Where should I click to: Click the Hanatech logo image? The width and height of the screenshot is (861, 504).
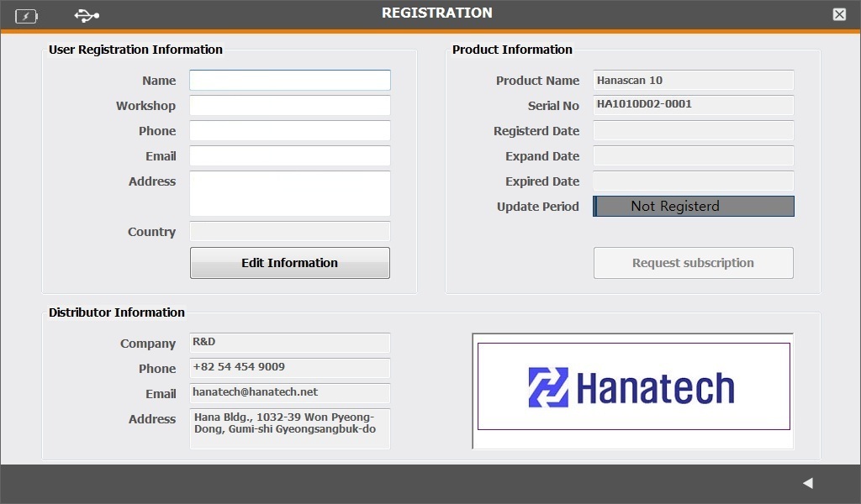633,386
